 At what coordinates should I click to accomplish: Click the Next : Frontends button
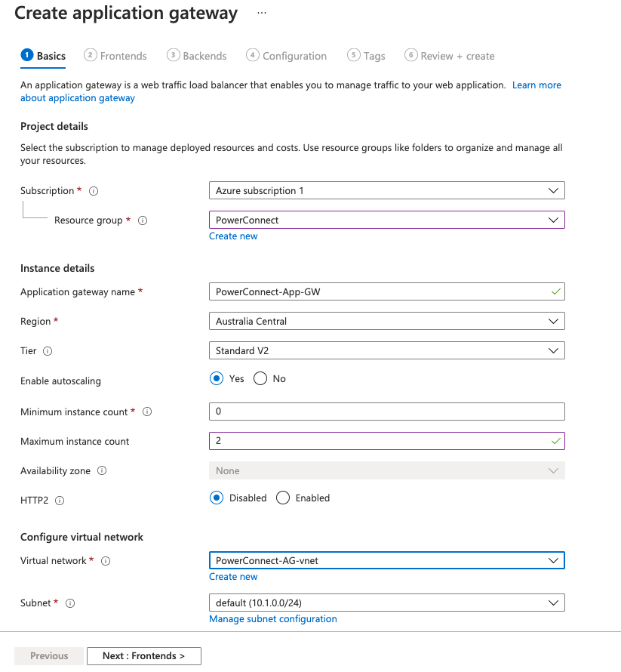(x=143, y=656)
